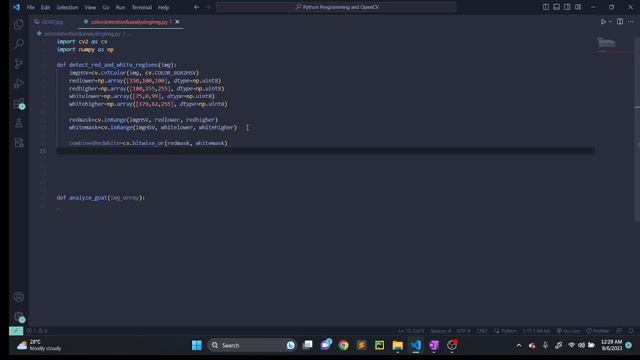Toggle the primary side bar layout icon
The width and height of the screenshot is (640, 360).
coord(546,7)
